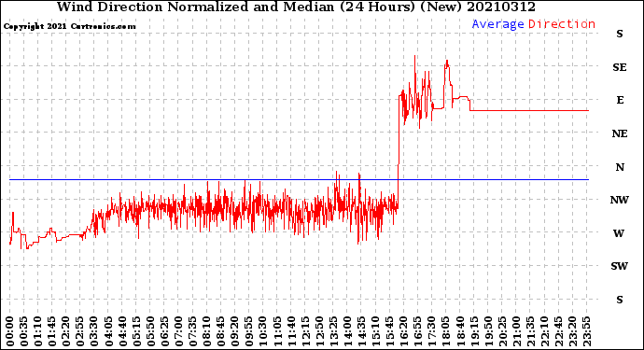The image size is (644, 350).
Task: Click the "E" axis label
Action: tap(620, 100)
